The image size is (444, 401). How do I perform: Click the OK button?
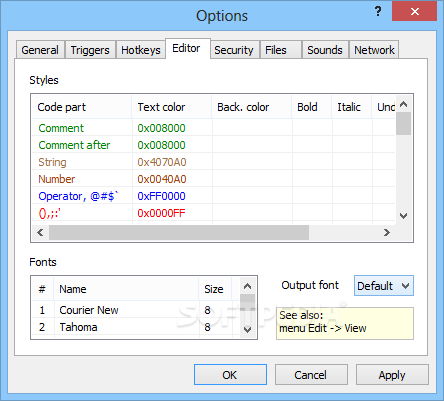[230, 375]
